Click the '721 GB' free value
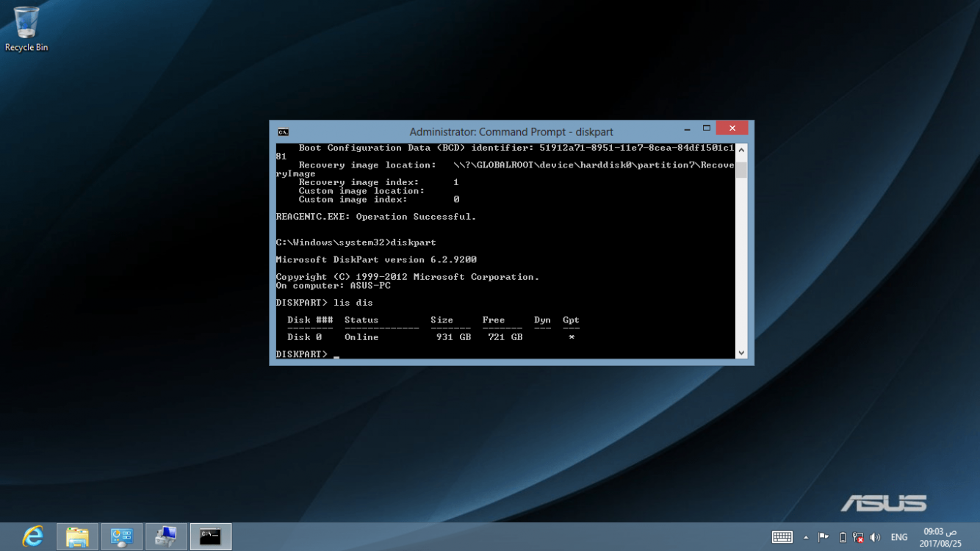Image resolution: width=980 pixels, height=551 pixels. tap(505, 337)
